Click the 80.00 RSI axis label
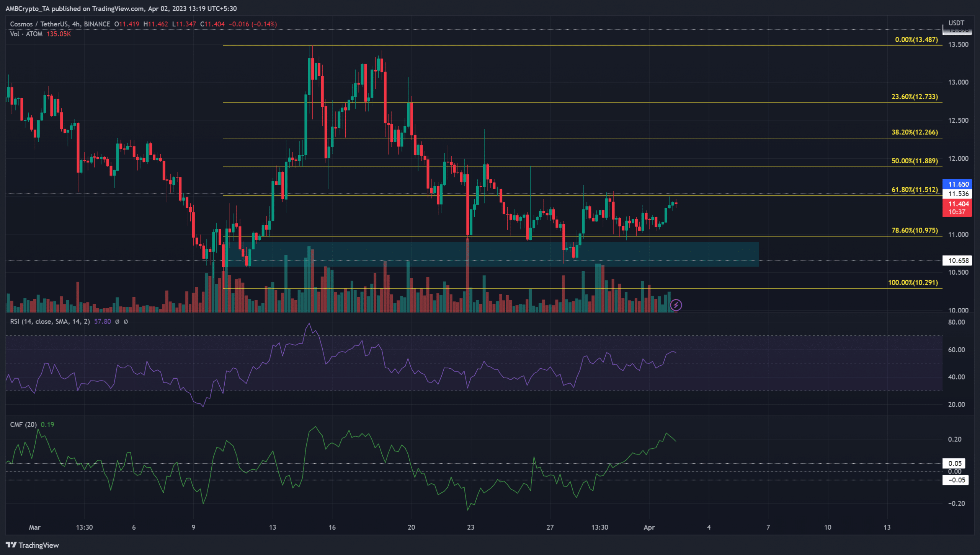Image resolution: width=980 pixels, height=555 pixels. 956,322
